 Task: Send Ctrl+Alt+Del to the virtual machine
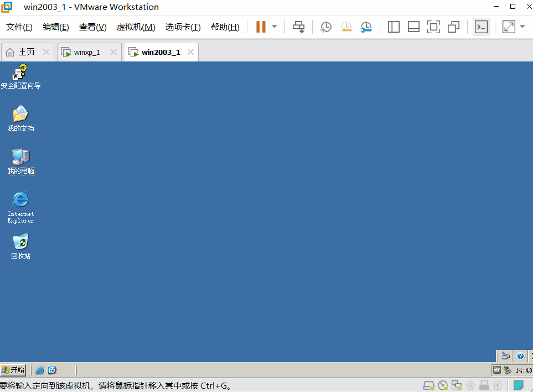298,27
